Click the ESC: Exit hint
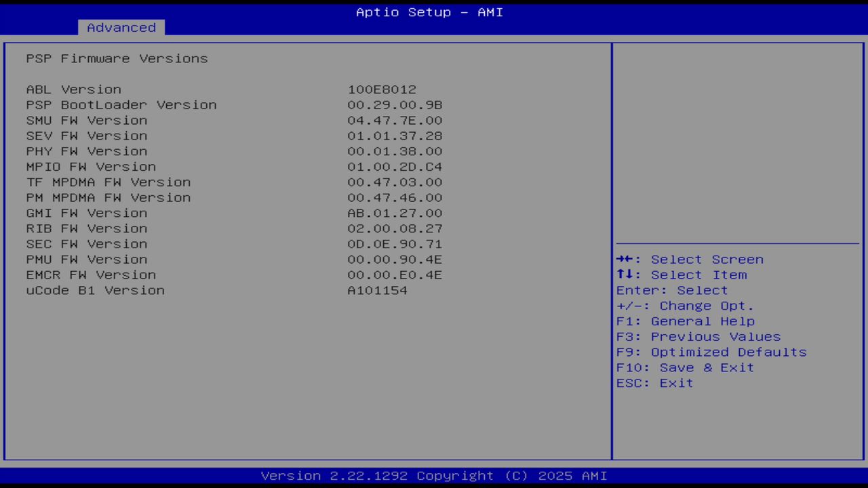 pyautogui.click(x=655, y=383)
